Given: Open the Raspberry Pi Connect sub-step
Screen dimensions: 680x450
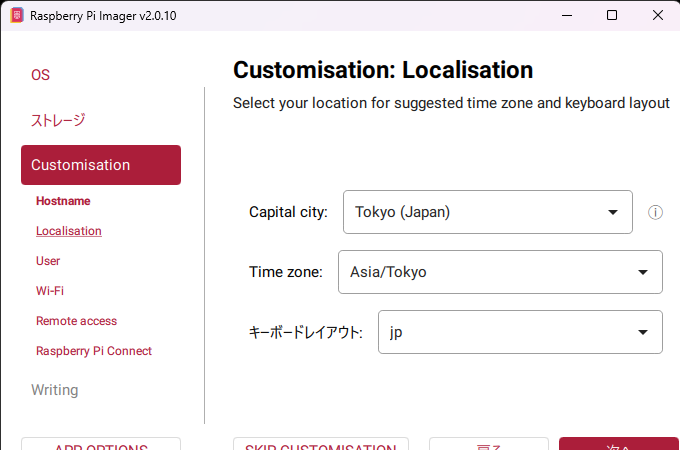Looking at the screenshot, I should click(x=94, y=351).
